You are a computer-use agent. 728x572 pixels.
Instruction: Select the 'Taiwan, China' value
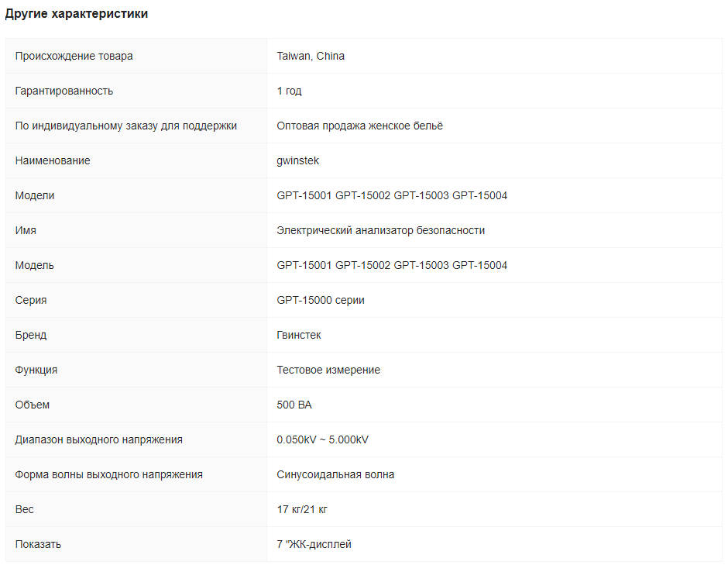click(311, 56)
